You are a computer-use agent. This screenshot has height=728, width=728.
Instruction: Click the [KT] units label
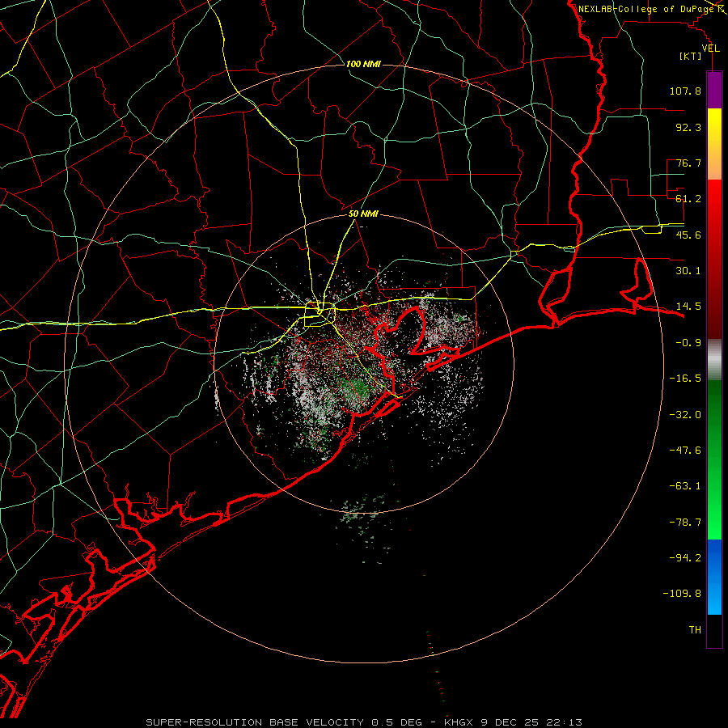690,56
